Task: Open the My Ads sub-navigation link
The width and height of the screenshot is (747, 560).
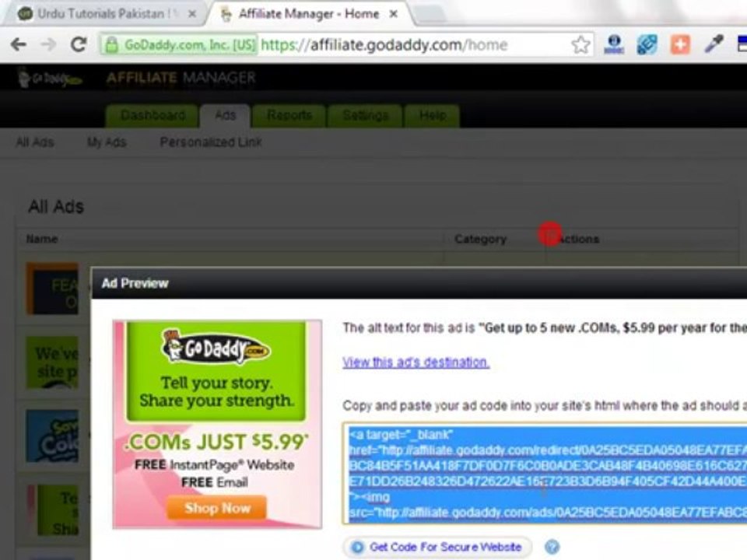Action: tap(107, 142)
